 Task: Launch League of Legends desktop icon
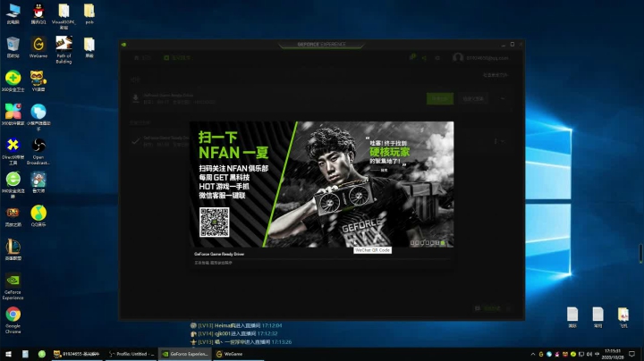pos(13,250)
